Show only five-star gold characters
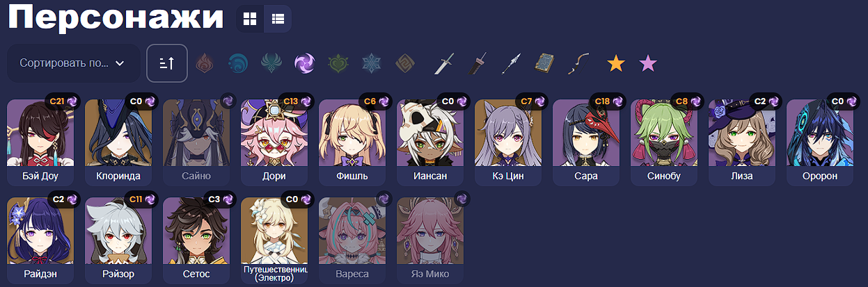The height and width of the screenshot is (287, 868). point(615,64)
